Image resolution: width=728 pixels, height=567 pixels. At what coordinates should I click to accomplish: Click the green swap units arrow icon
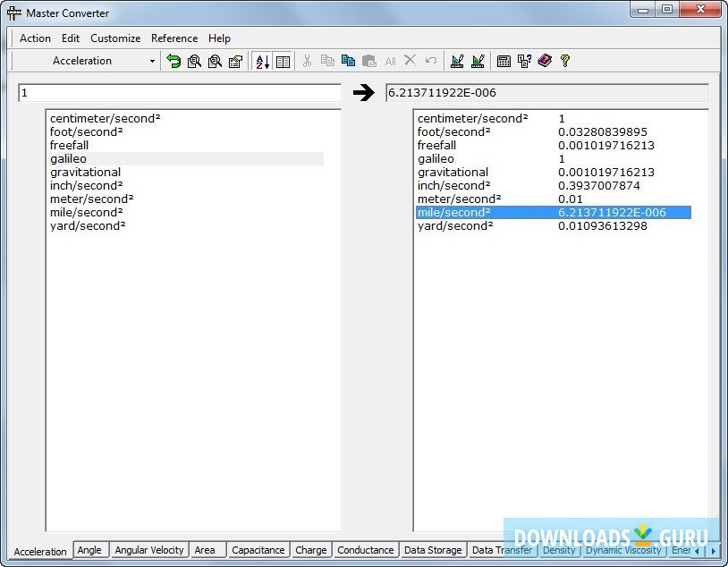coord(174,61)
